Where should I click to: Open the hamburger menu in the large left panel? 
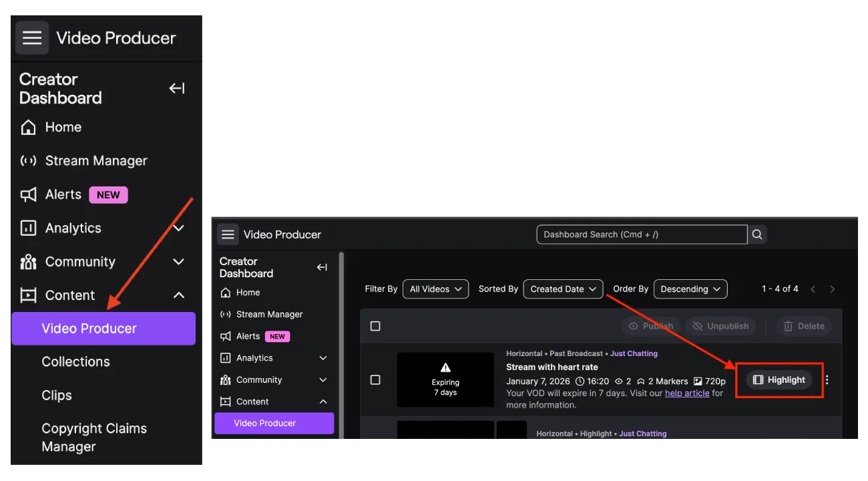tap(32, 38)
